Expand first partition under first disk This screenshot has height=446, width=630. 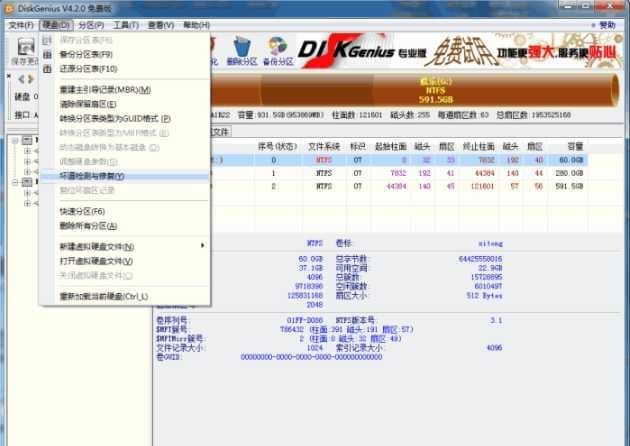27,151
